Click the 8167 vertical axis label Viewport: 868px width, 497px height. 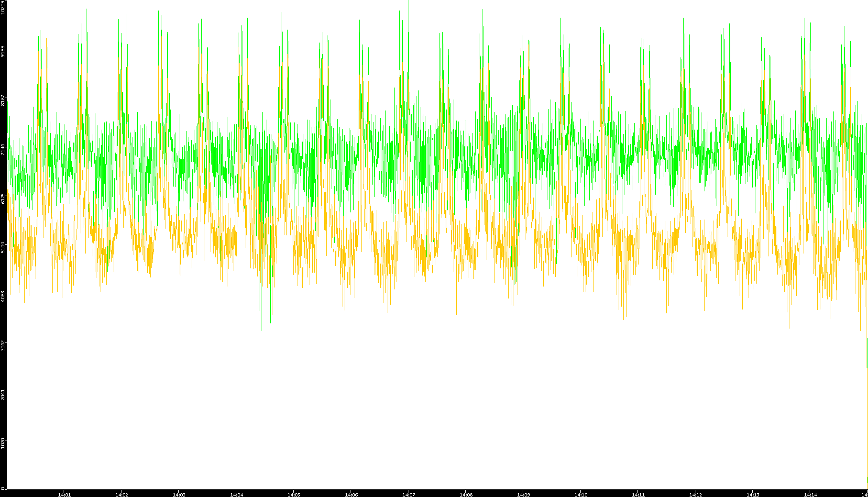[3, 100]
